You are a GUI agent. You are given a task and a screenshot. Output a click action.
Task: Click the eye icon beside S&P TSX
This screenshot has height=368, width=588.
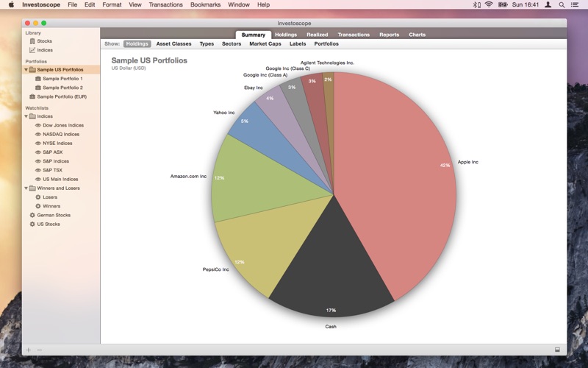pyautogui.click(x=38, y=170)
